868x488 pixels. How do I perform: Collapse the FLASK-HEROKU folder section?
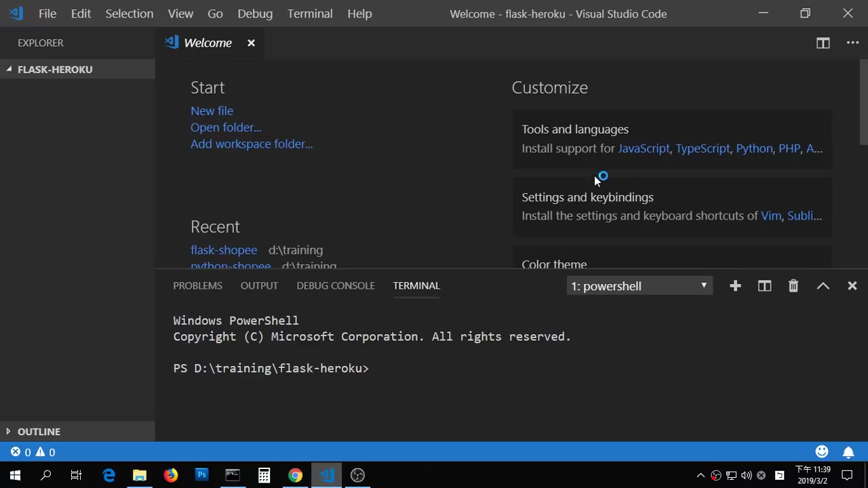[x=77, y=69]
